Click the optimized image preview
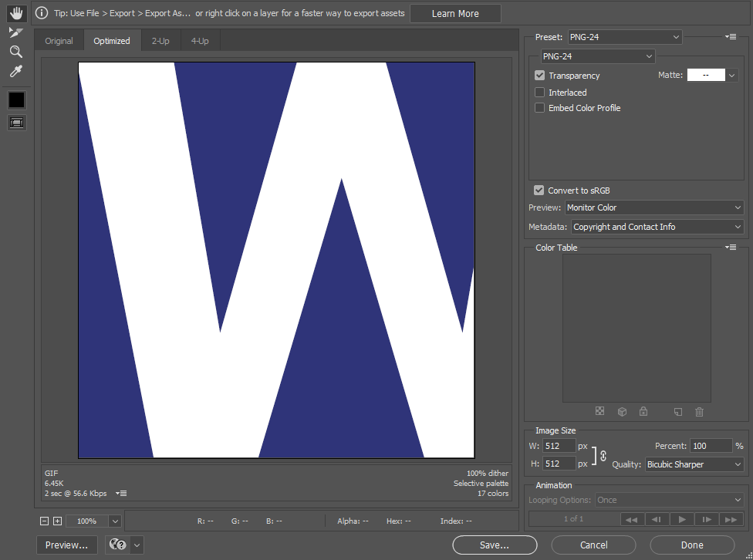753x560 pixels. 277,260
